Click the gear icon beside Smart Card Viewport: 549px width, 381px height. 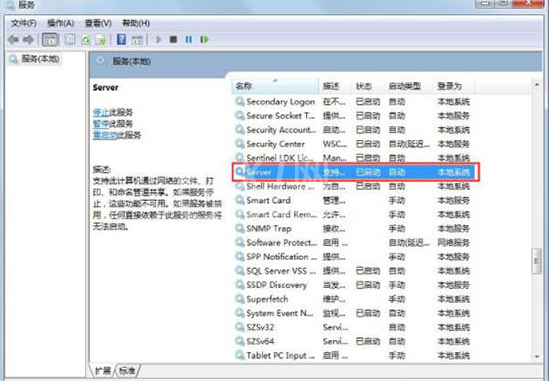(x=240, y=200)
